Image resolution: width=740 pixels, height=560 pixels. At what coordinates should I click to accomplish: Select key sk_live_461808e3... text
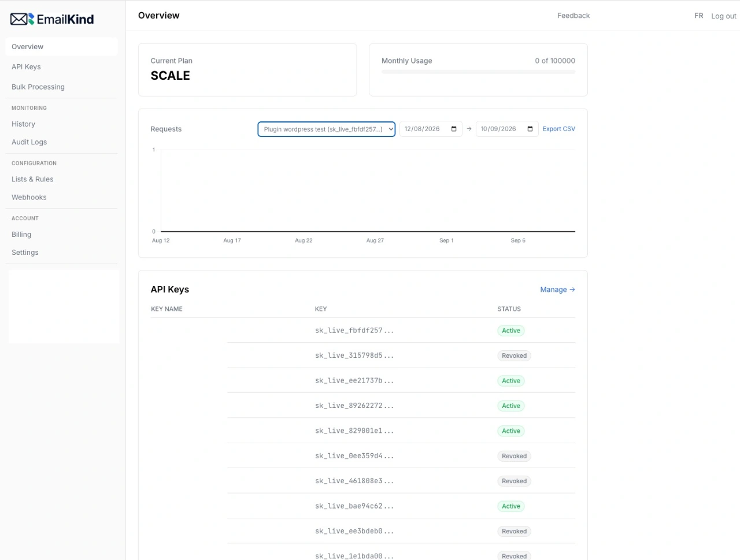pos(354,481)
